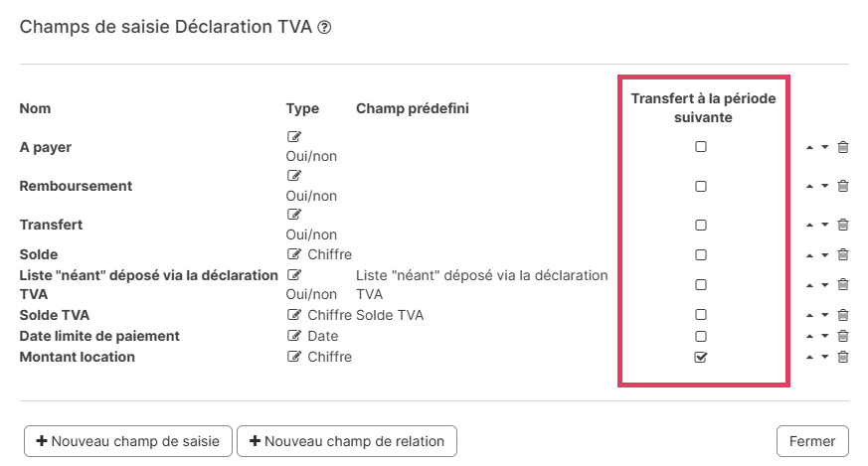
Task: Tick the transfer checkbox for Solde TVA
Action: coord(701,315)
